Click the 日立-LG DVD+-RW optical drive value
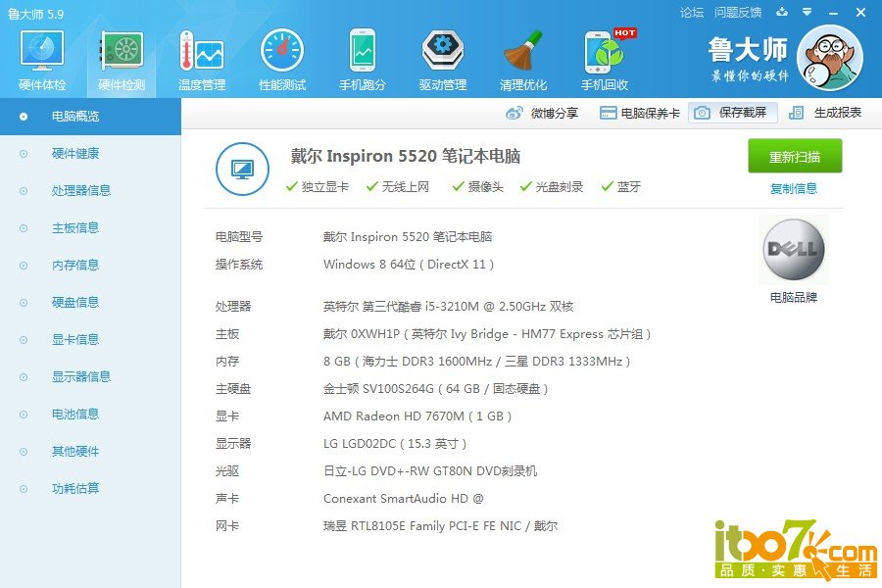Viewport: 882px width, 588px height. pyautogui.click(x=430, y=471)
